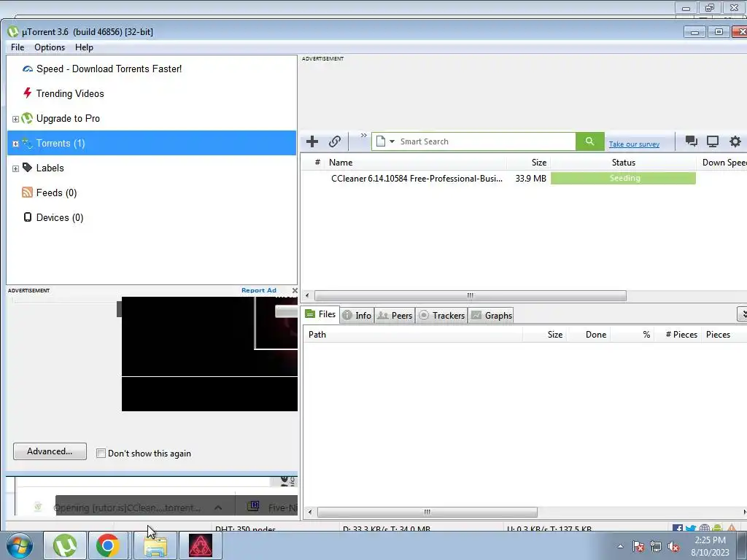Select Speed - Download Torrents Faster item
Viewport: 747px width, 560px height.
pyautogui.click(x=109, y=69)
